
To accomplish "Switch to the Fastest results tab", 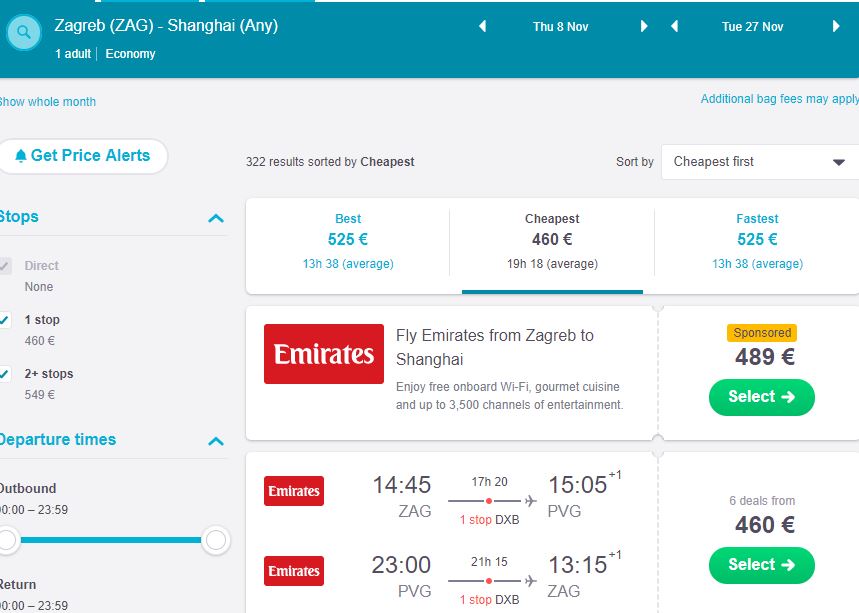I will tap(757, 240).
